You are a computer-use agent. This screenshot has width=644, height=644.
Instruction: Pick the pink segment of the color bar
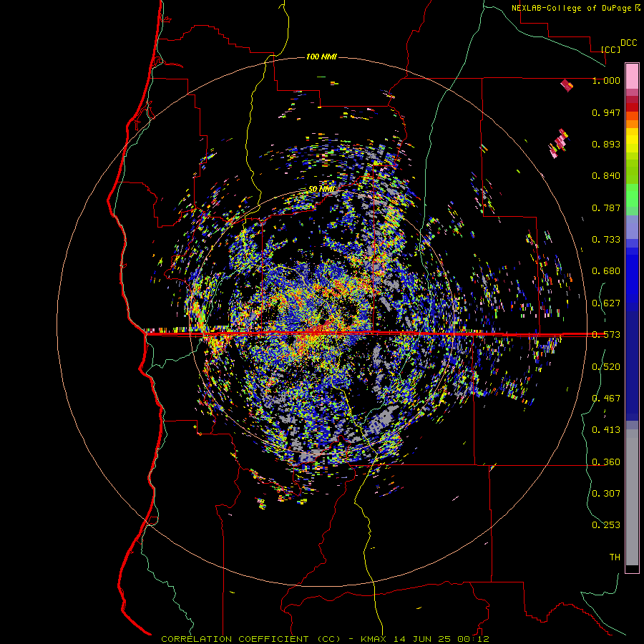click(x=632, y=76)
